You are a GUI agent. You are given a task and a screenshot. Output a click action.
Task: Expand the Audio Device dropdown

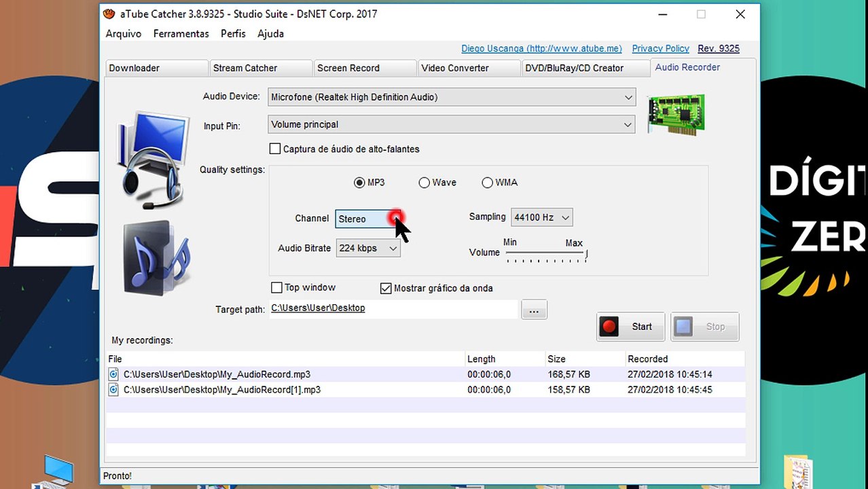[452, 97]
